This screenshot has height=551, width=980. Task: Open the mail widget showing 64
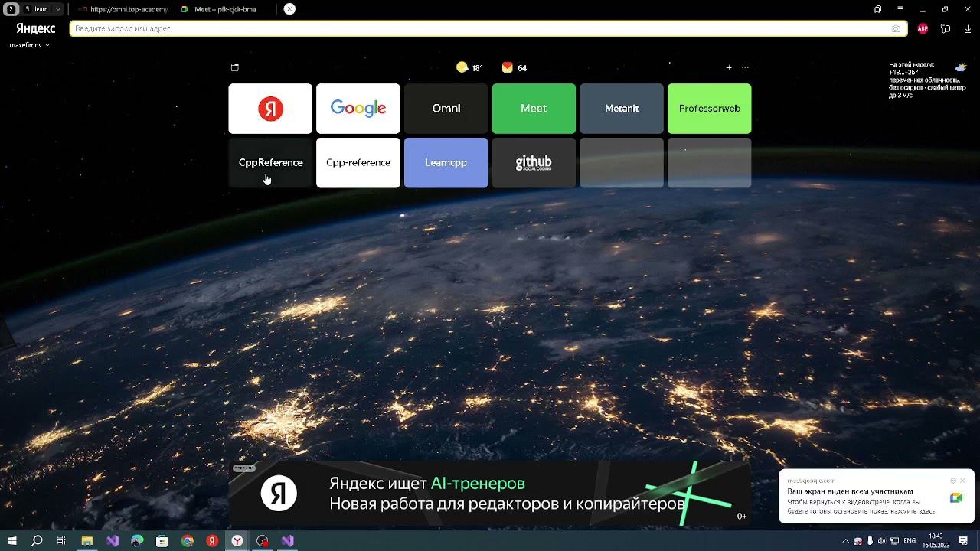pos(514,67)
